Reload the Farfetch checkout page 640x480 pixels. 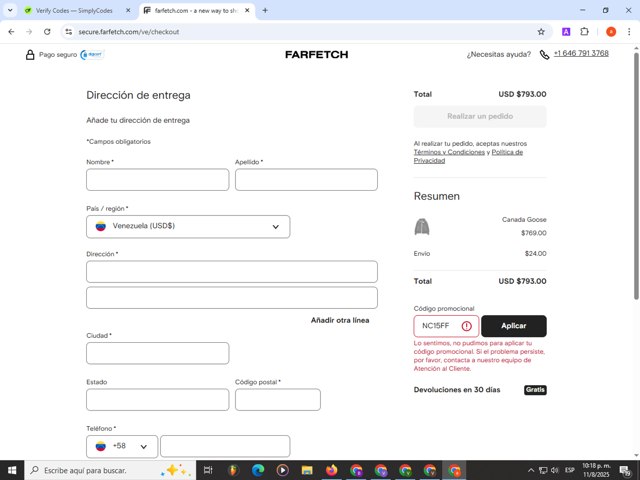tap(47, 32)
